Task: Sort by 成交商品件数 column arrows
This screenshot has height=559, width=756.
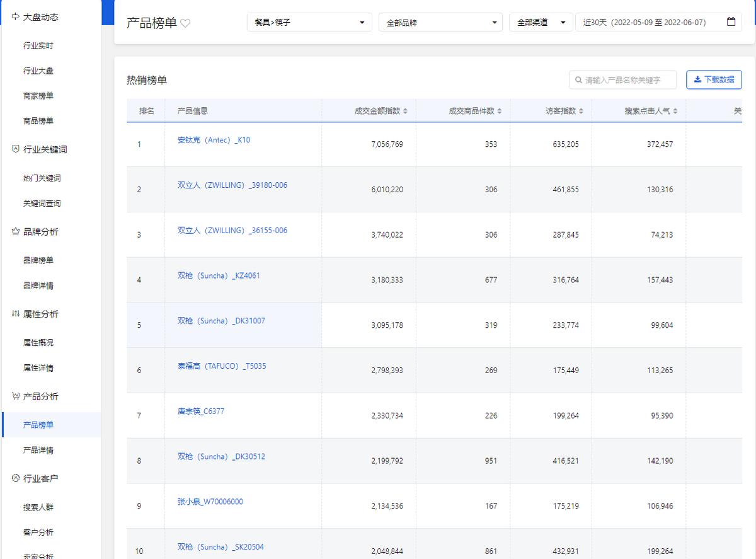Action: (x=500, y=112)
